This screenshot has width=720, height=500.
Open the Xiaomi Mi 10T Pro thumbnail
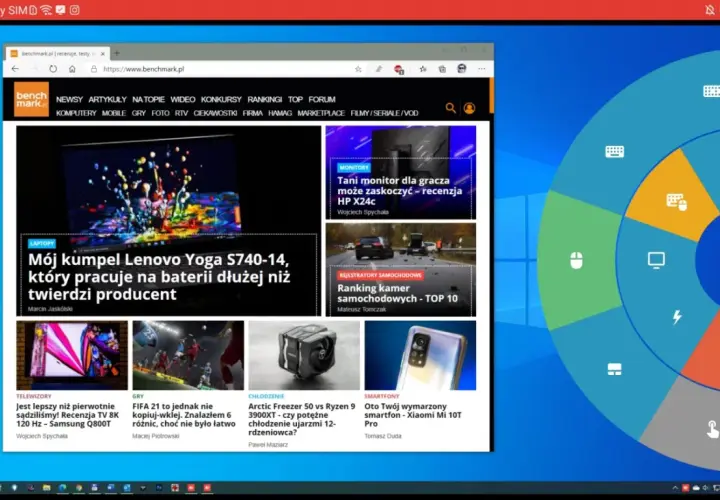[420, 355]
